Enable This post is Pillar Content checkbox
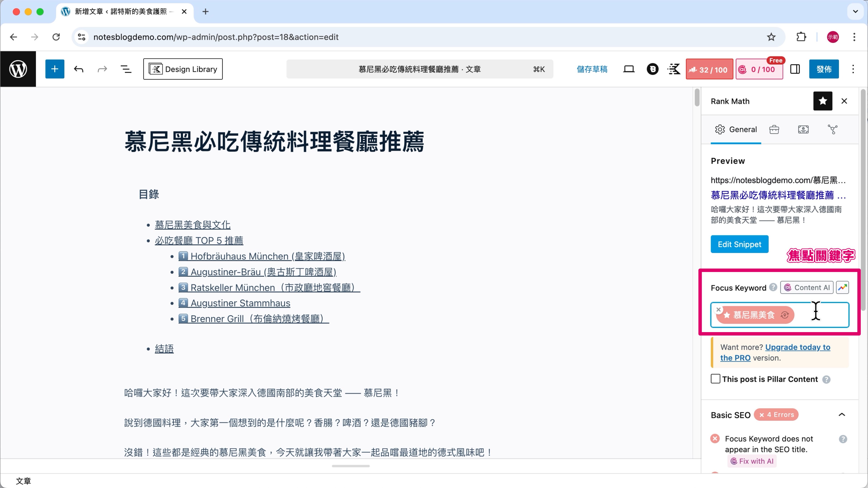 coord(715,379)
